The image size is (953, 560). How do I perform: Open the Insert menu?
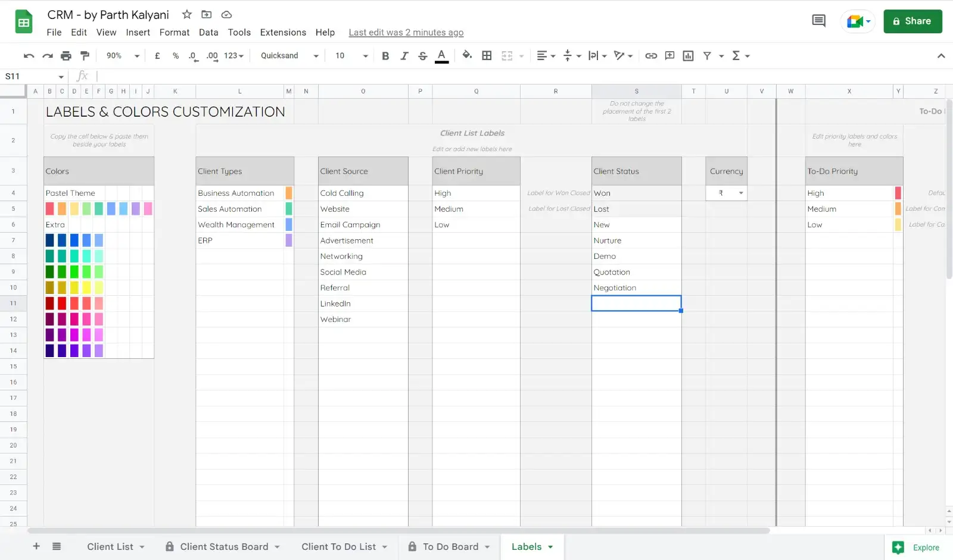[138, 32]
